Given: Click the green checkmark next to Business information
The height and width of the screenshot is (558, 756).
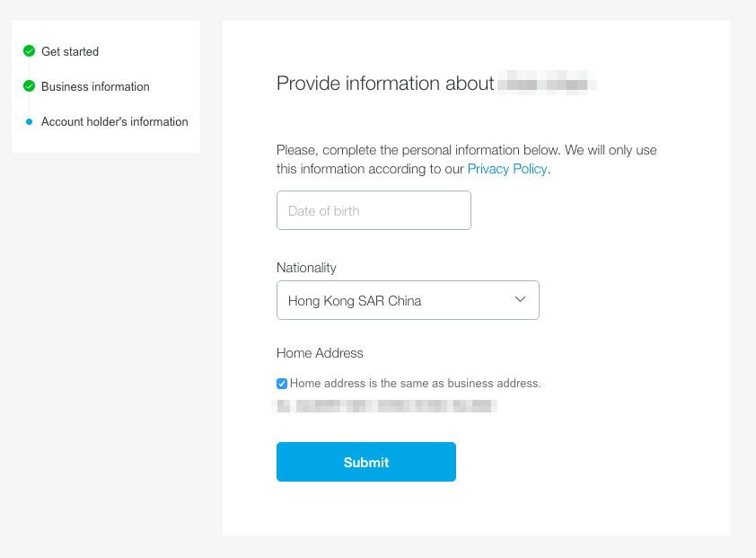Looking at the screenshot, I should [x=29, y=86].
